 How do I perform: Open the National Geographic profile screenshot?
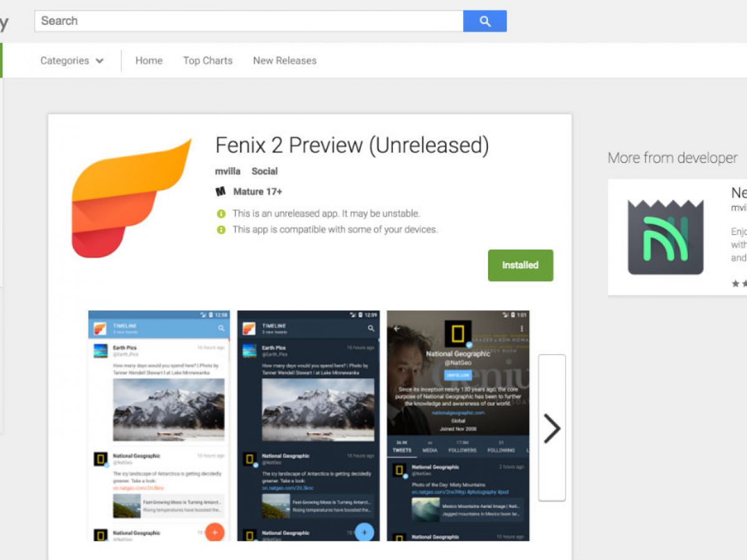pos(458,426)
